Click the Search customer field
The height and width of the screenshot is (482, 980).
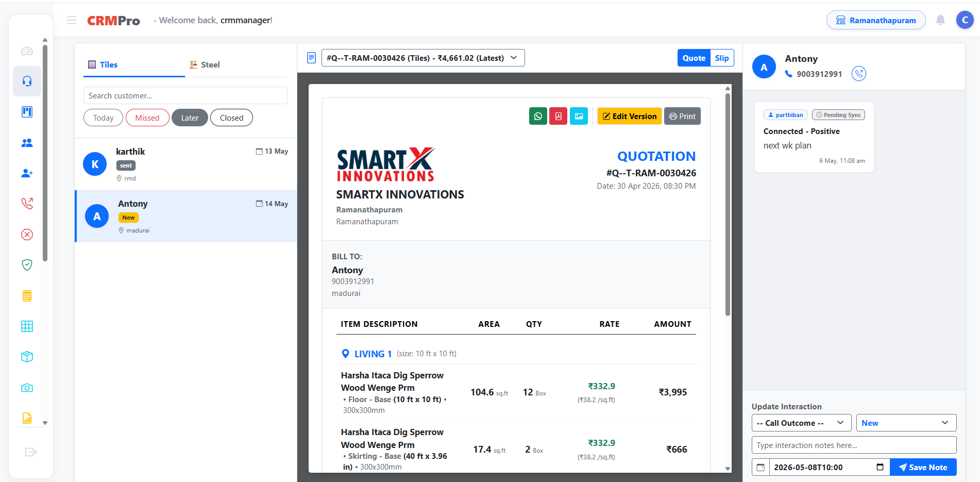tap(185, 95)
